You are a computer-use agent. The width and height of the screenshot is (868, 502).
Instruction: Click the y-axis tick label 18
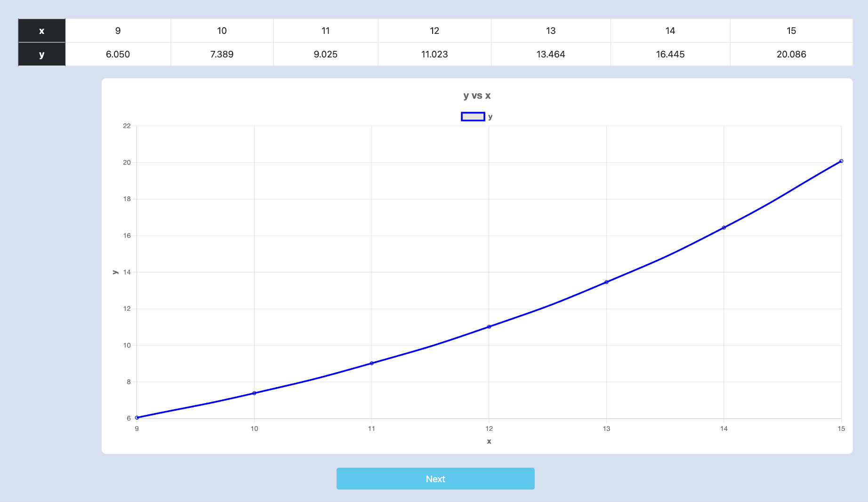127,199
